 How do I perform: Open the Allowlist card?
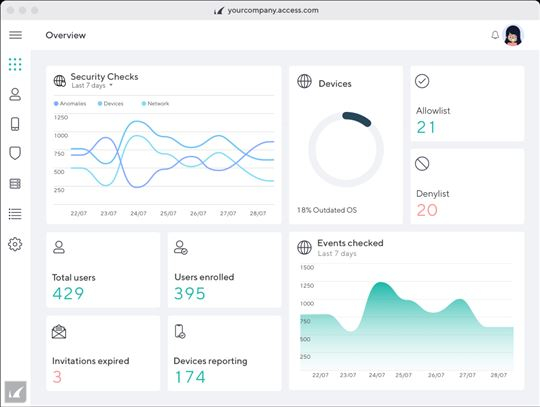click(x=467, y=104)
